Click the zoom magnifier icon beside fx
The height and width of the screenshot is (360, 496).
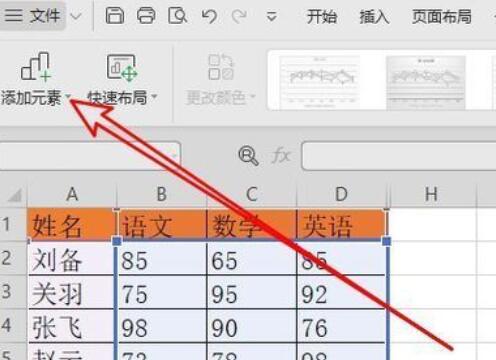[x=248, y=156]
